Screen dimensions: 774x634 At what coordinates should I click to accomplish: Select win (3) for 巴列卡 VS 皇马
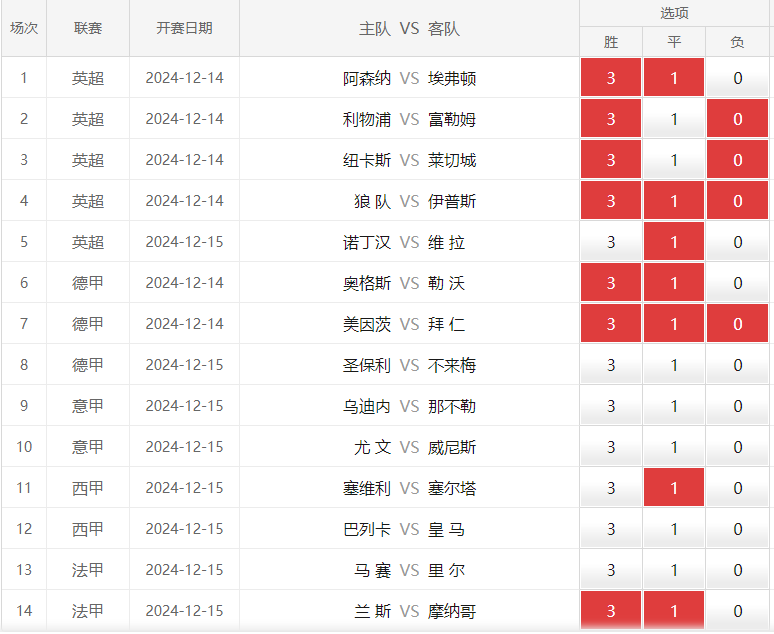[611, 528]
